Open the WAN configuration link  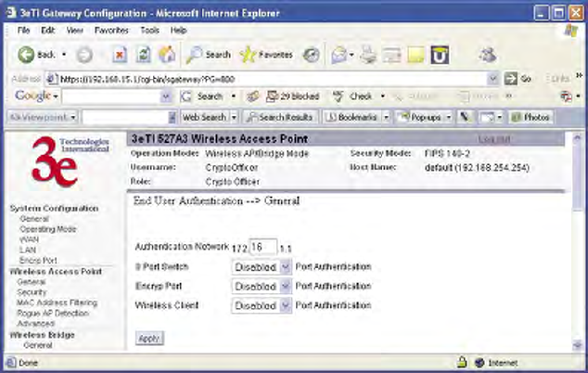click(29, 239)
